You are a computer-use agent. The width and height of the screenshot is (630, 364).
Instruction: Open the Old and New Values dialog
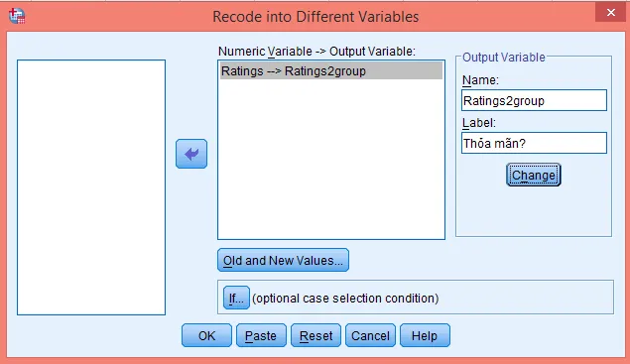pos(283,260)
